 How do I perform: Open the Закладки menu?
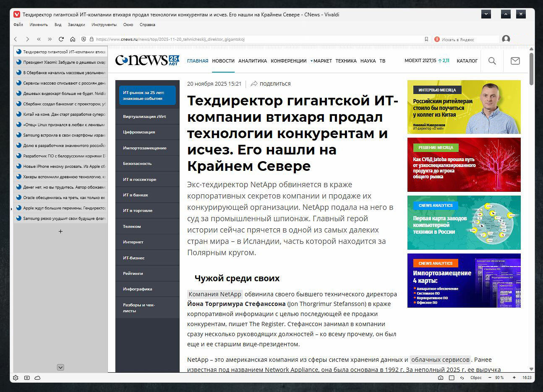click(76, 25)
